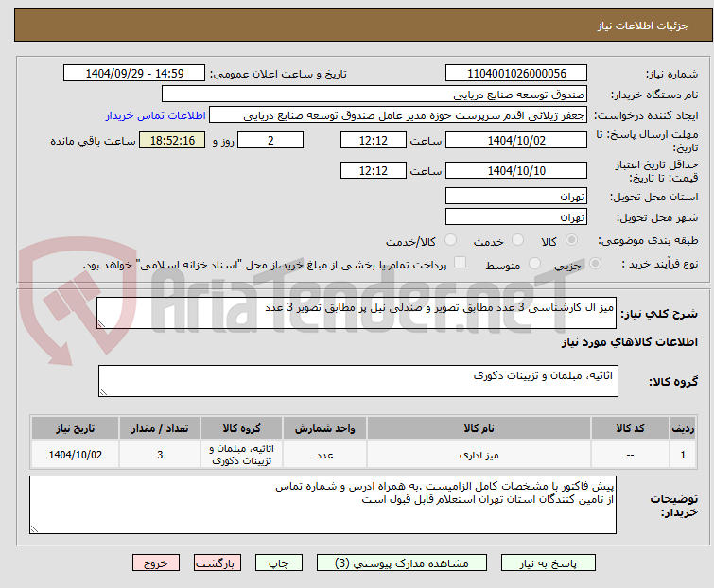The image size is (714, 588).
Task: Click the نام دستگاه خریدار field
Action: click(x=374, y=95)
